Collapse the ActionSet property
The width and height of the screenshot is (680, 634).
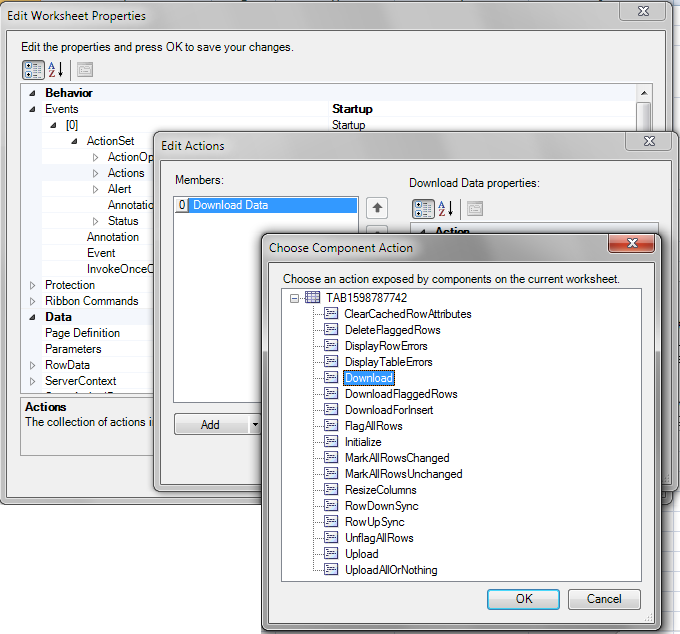75,141
